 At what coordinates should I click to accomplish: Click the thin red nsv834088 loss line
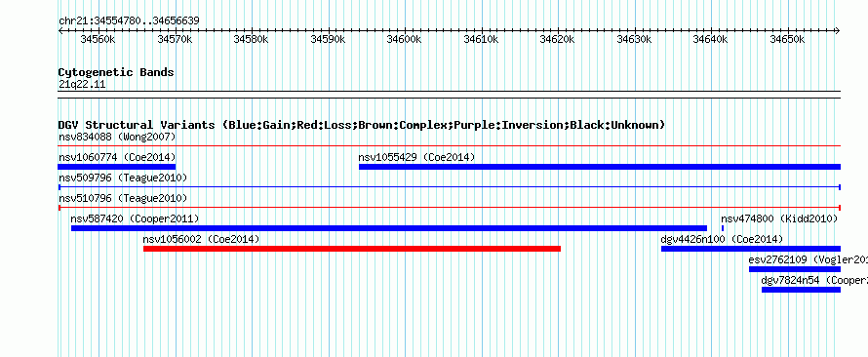click(x=450, y=146)
